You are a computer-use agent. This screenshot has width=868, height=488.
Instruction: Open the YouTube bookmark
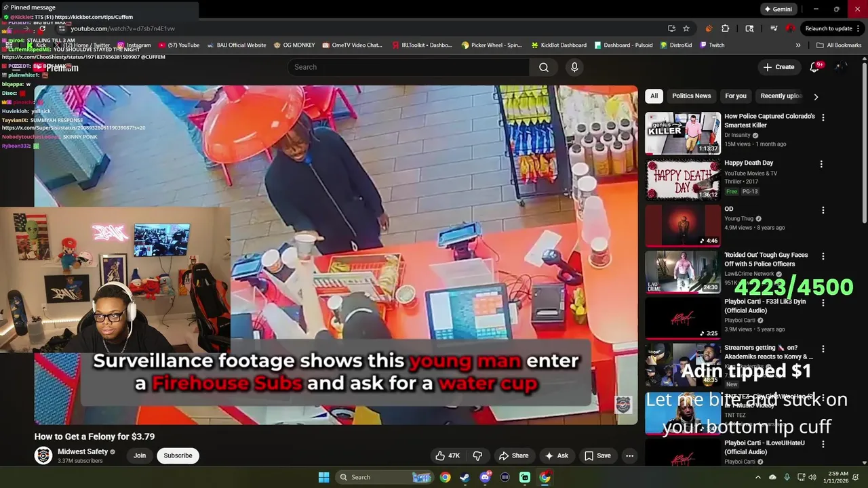(x=179, y=45)
